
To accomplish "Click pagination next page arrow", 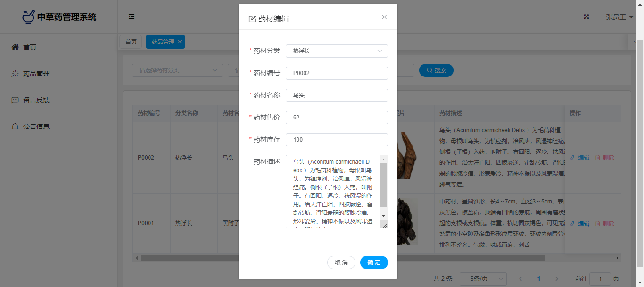I will click(x=557, y=279).
